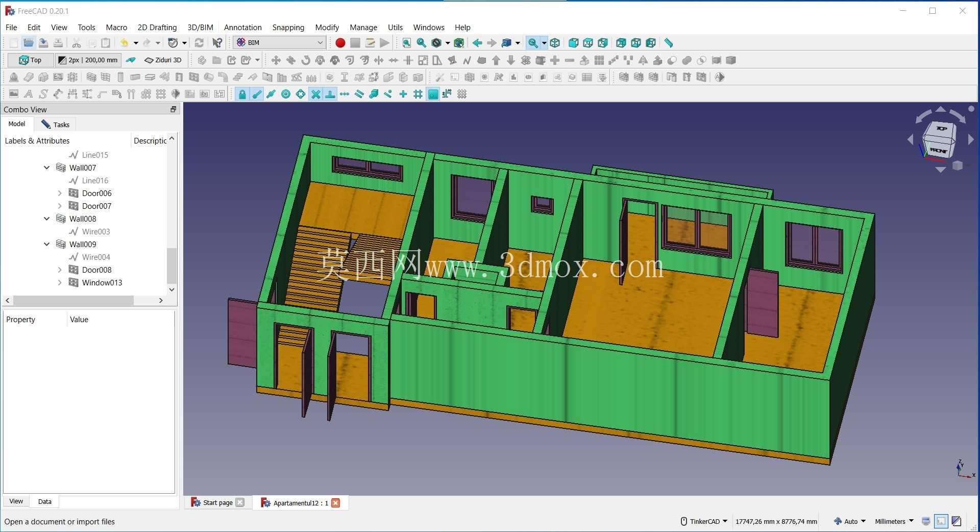Screen dimensions: 980x532
Task: Set isometric view with wireframe cube icon
Action: [555, 43]
